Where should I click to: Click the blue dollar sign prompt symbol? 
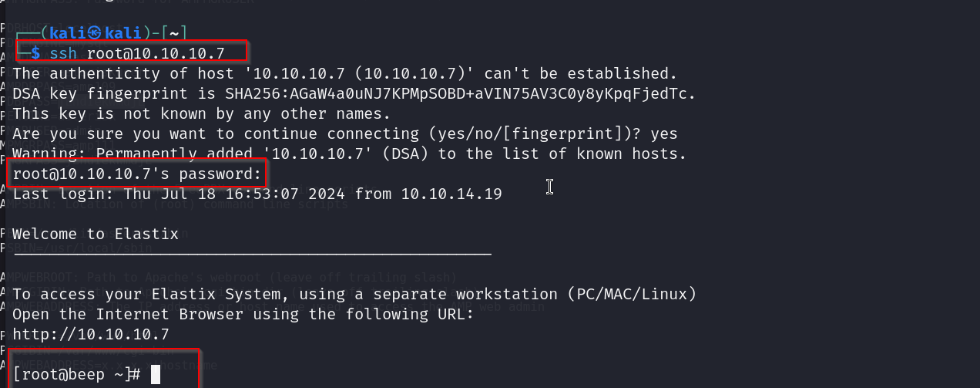coord(35,53)
